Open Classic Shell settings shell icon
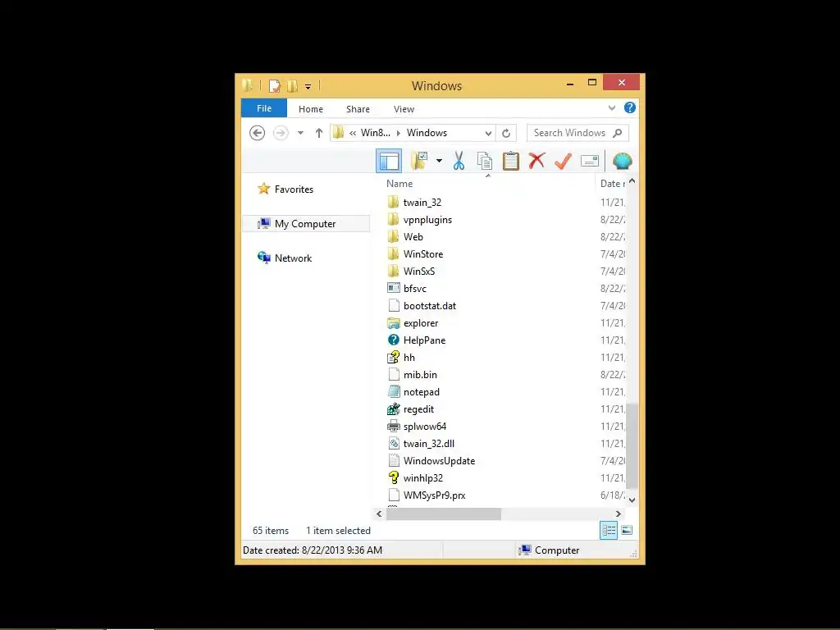The image size is (840, 630). (622, 161)
